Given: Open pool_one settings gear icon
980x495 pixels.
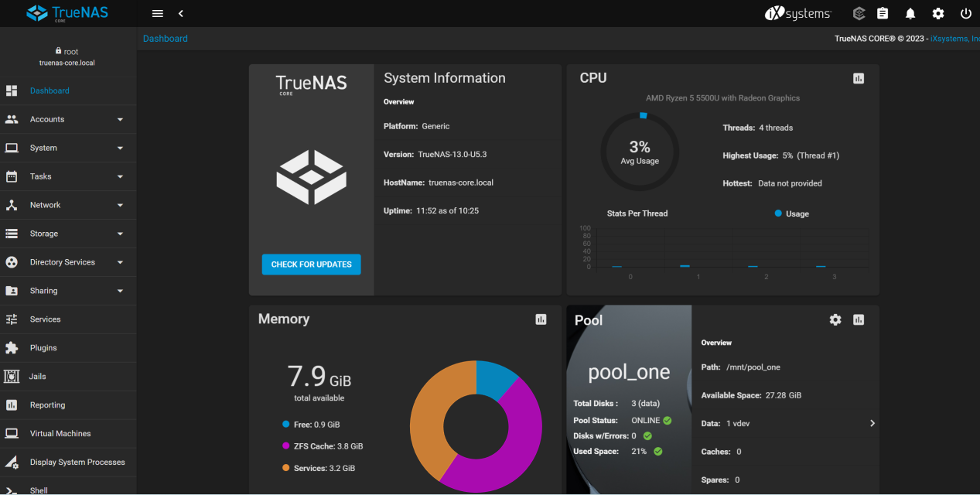Looking at the screenshot, I should (x=835, y=319).
